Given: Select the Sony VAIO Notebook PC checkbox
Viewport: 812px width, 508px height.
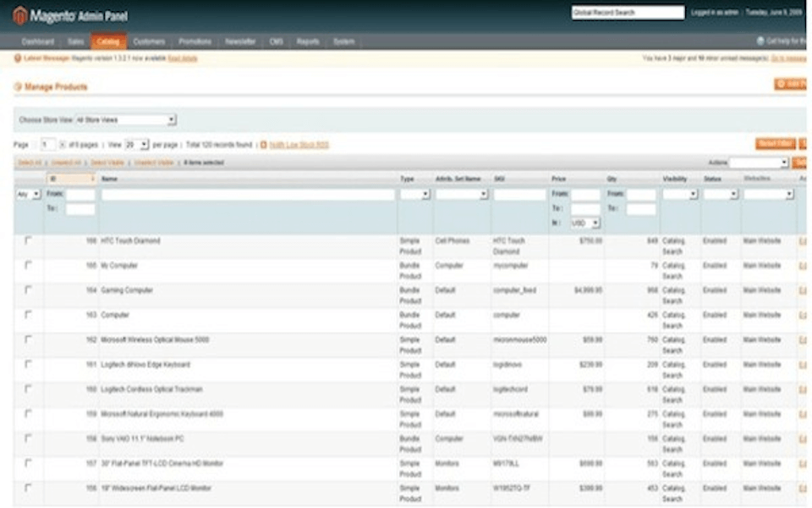Looking at the screenshot, I should [x=28, y=439].
